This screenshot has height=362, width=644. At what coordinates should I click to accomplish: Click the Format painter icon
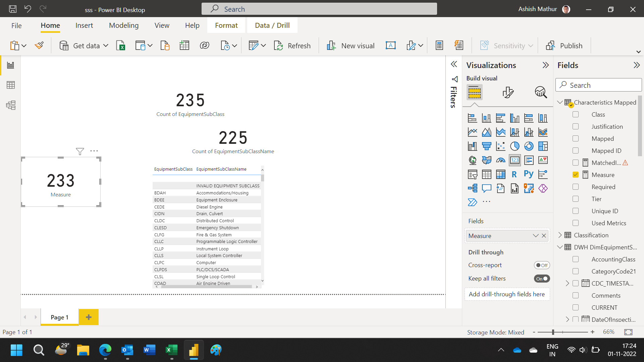(39, 46)
